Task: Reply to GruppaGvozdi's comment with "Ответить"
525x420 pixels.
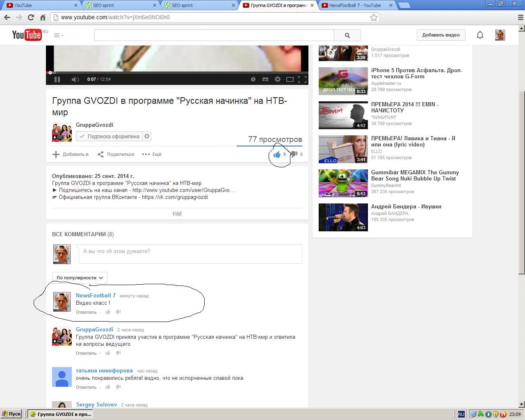Action: click(86, 353)
